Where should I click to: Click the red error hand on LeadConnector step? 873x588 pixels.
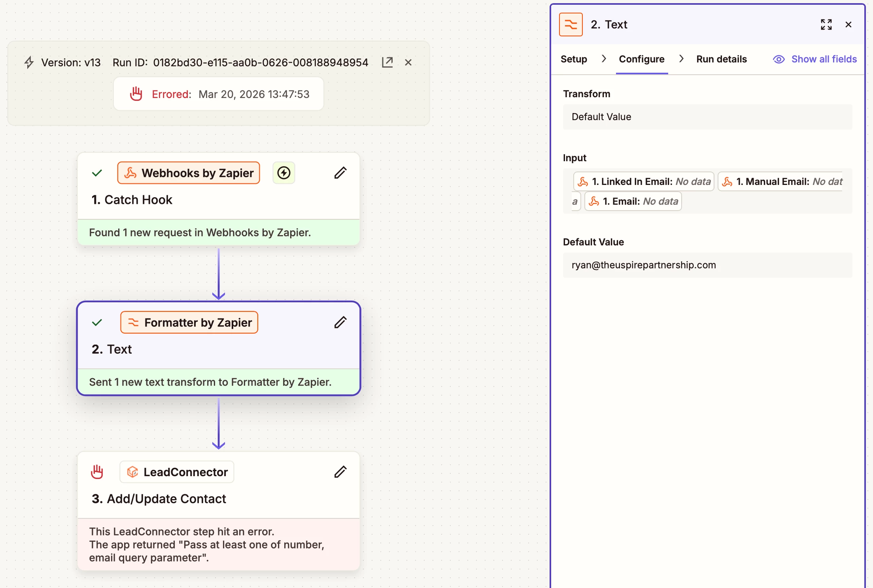point(97,471)
